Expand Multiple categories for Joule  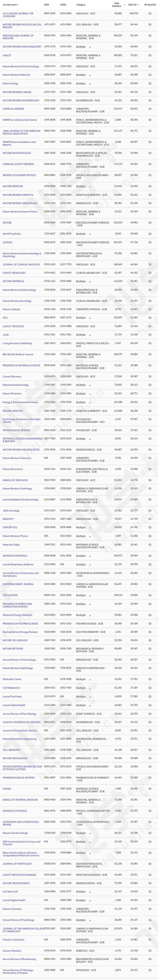tap(90, 335)
